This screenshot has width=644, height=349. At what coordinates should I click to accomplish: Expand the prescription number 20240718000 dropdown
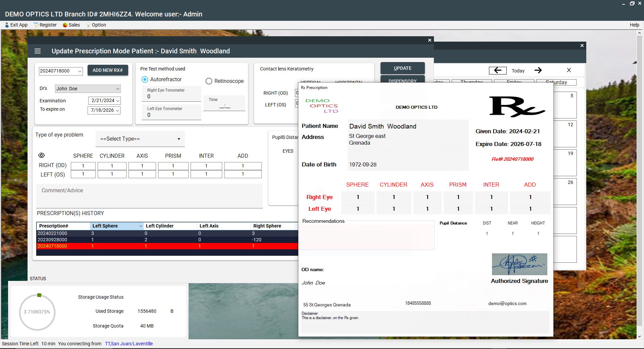coord(80,71)
